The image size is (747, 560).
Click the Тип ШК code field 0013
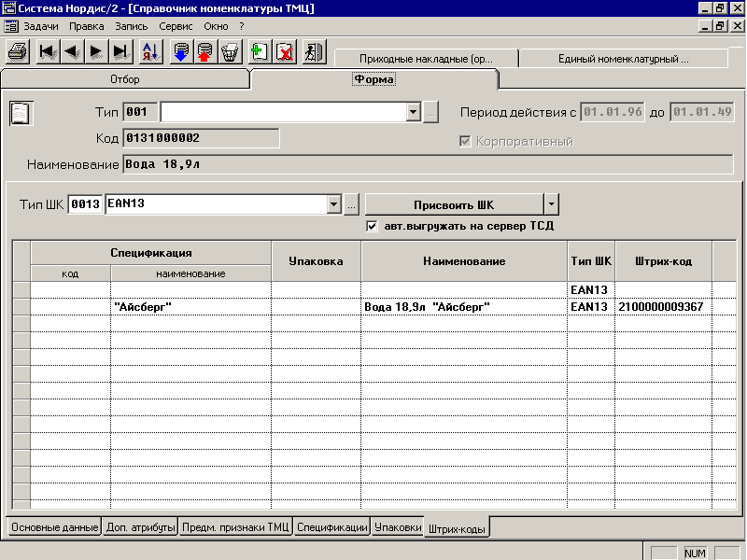[85, 204]
